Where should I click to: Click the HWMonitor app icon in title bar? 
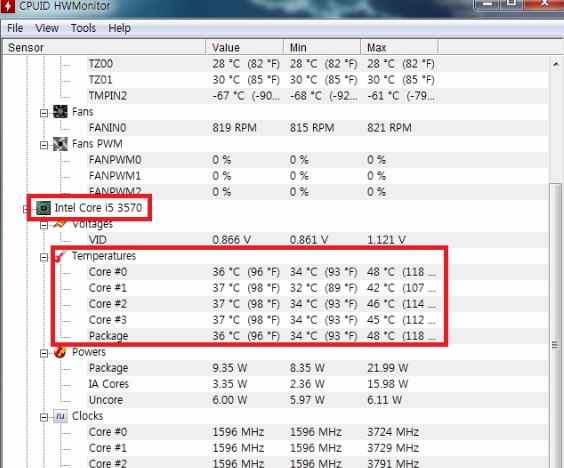coord(8,6)
